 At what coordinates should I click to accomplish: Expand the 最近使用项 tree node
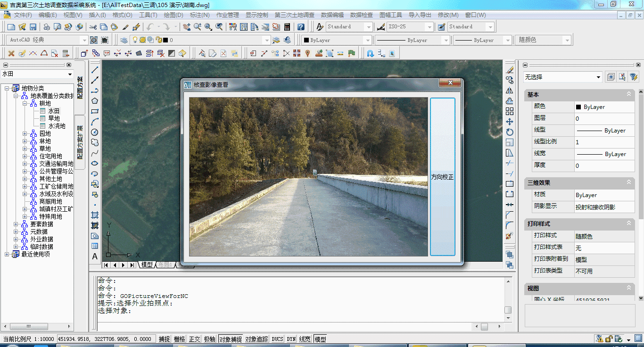click(7, 255)
